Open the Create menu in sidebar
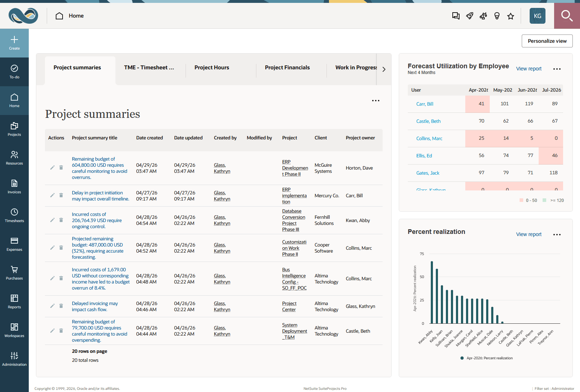580x392 pixels. pyautogui.click(x=14, y=43)
